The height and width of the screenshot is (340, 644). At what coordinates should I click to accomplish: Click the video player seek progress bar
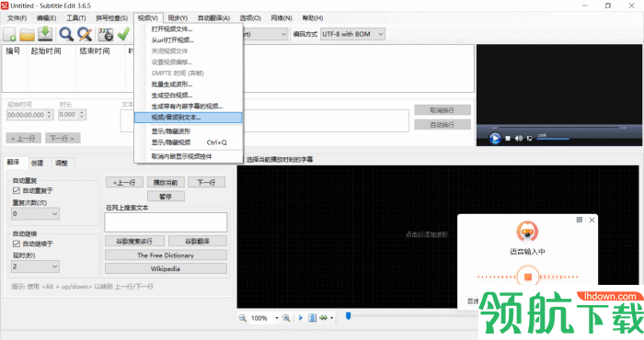point(559,128)
